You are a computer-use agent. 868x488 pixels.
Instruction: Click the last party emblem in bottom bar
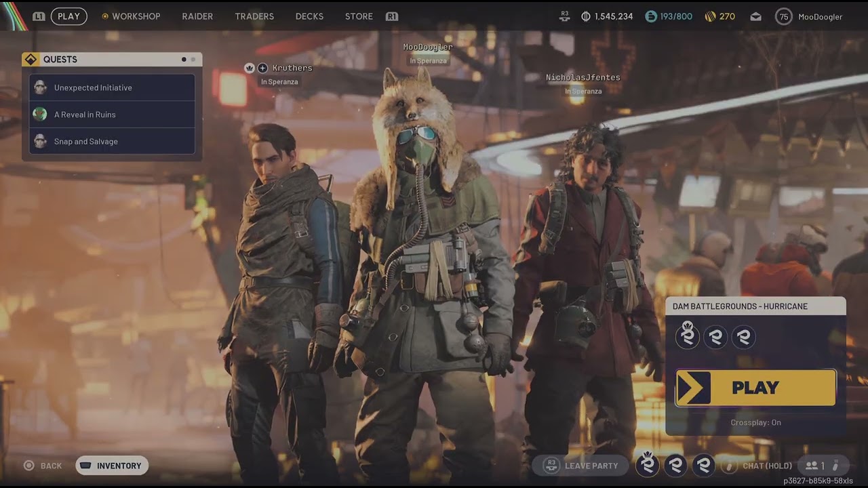coord(704,465)
